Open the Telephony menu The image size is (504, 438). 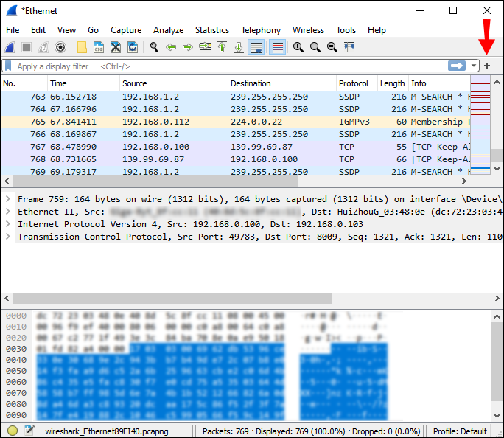tap(260, 30)
